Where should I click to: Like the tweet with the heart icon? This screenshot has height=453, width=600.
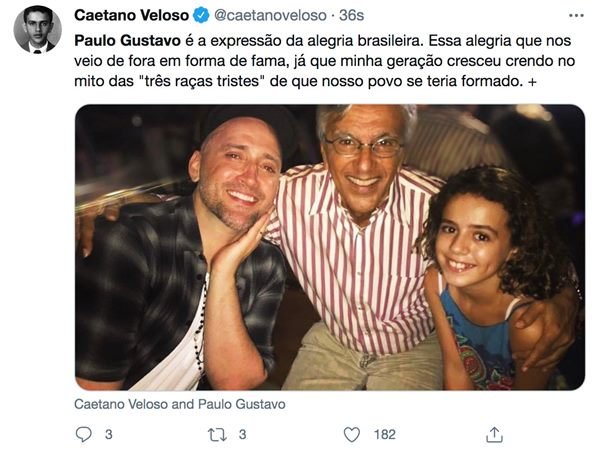352,435
